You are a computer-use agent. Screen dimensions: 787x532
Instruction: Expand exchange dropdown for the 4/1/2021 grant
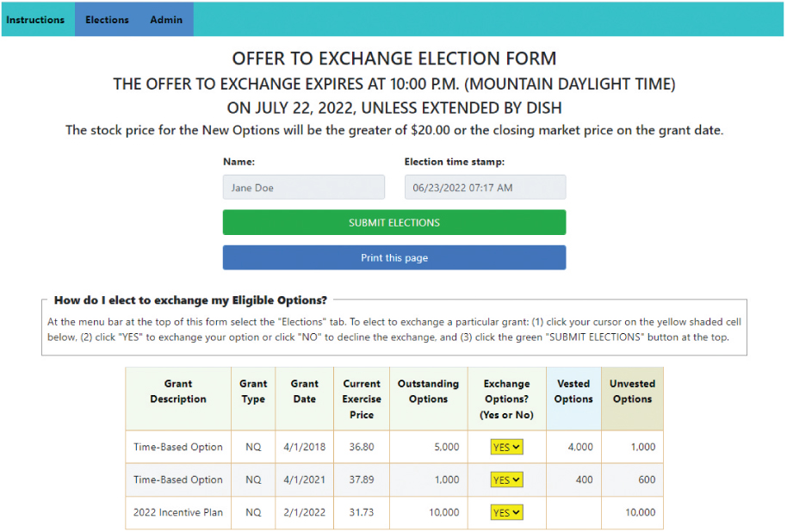coord(507,479)
